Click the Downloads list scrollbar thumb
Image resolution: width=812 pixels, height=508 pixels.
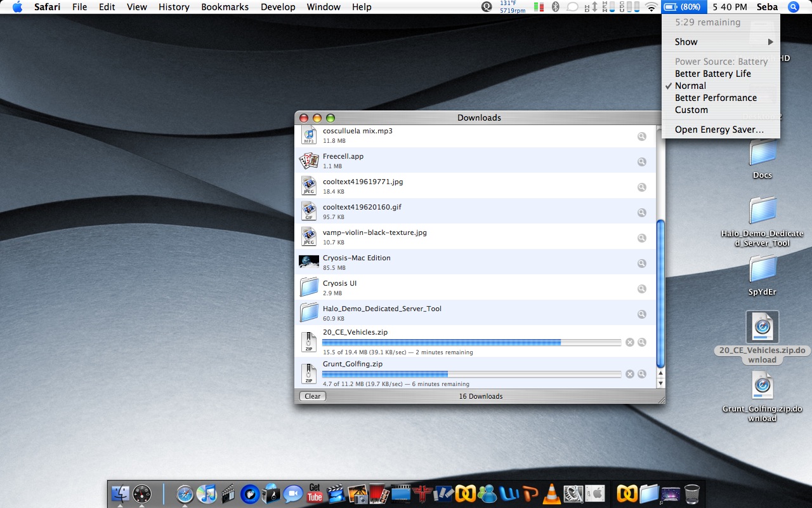(x=660, y=293)
